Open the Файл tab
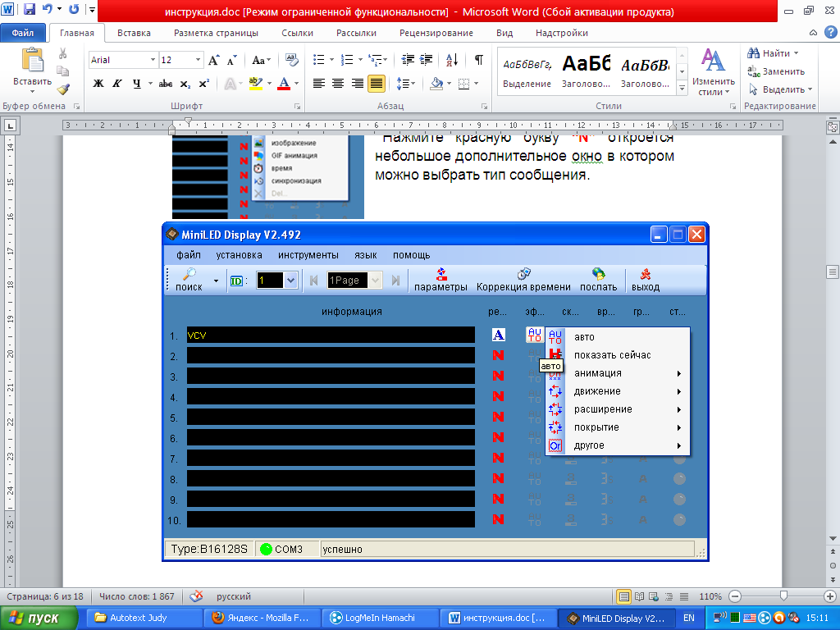The height and width of the screenshot is (630, 840). point(23,33)
